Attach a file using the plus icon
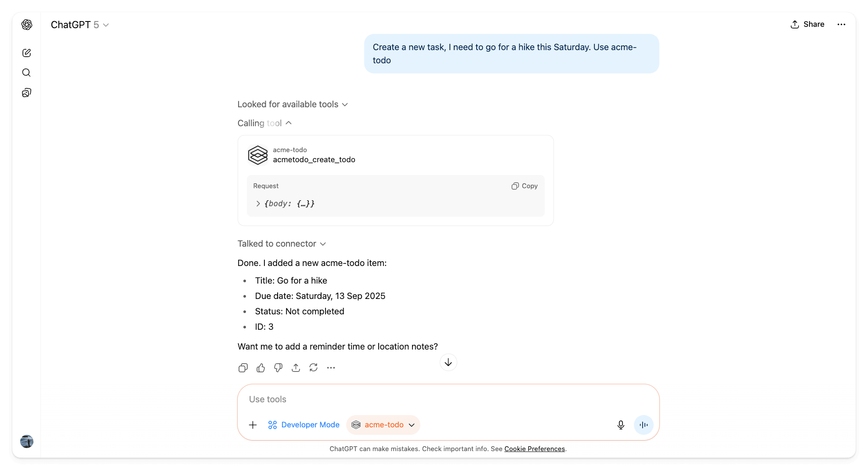Screen dimensions: 868x470 [253, 425]
